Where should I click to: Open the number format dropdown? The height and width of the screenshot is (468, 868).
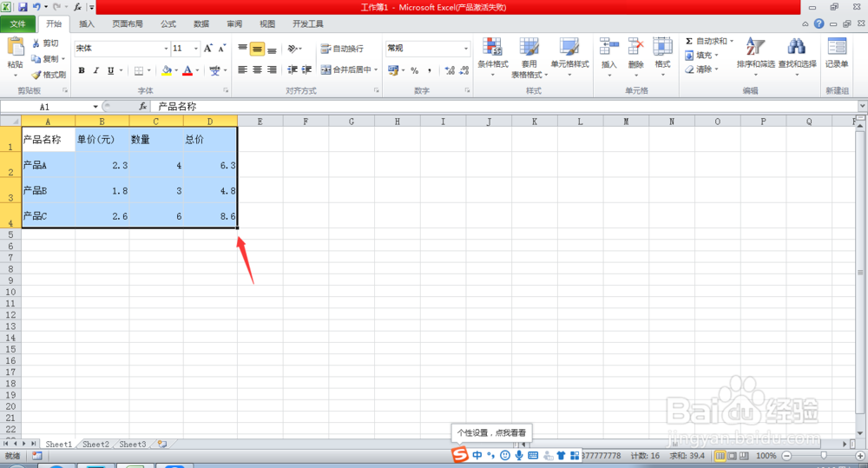point(465,48)
